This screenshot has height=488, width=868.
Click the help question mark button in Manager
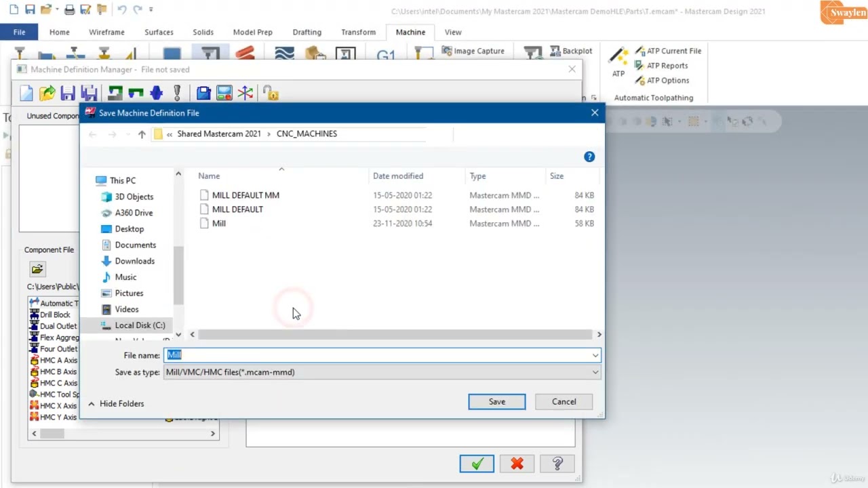pos(557,464)
